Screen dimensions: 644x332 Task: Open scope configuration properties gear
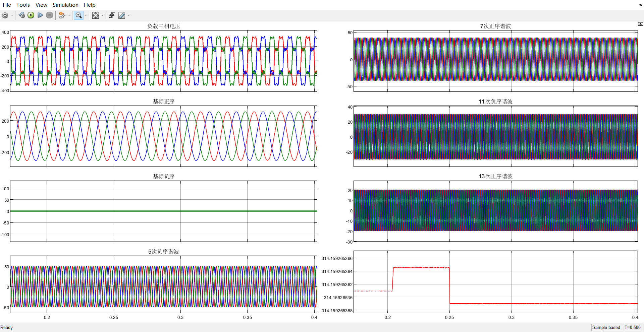pos(5,15)
